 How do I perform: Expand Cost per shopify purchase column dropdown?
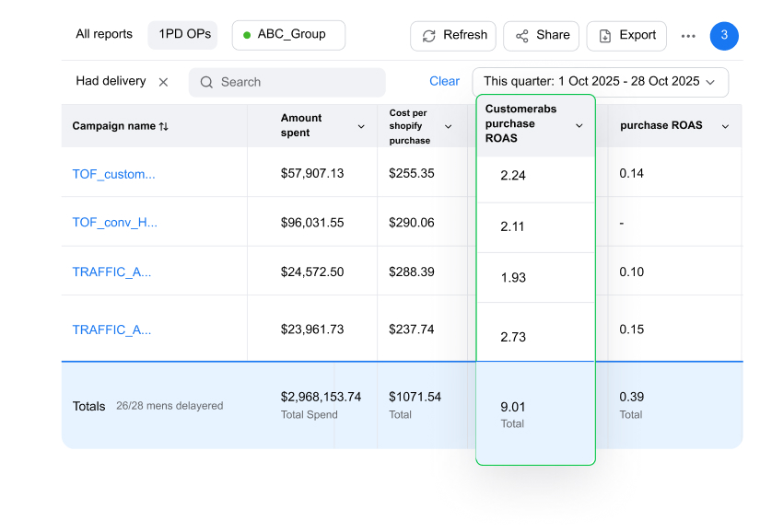(449, 126)
